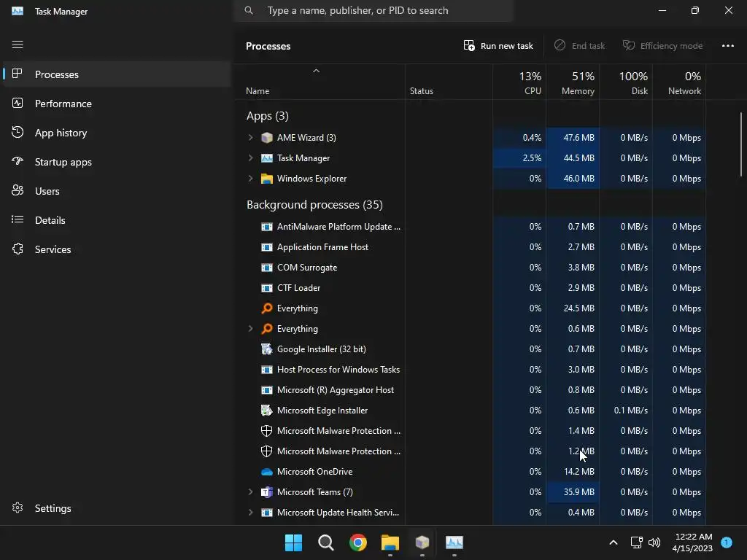Viewport: 747px width, 560px height.
Task: Select AntiMalware Platform Update process
Action: 470,227
